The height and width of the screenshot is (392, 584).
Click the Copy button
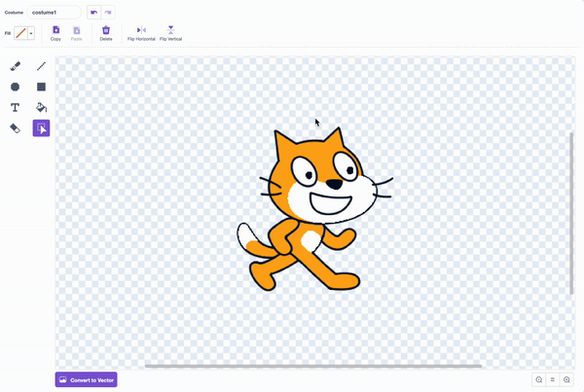pos(55,32)
